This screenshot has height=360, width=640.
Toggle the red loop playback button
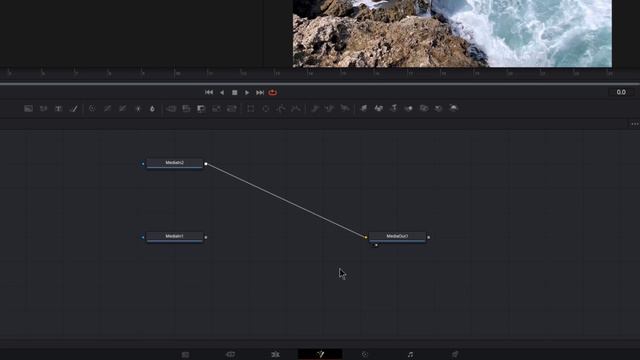coord(273,93)
